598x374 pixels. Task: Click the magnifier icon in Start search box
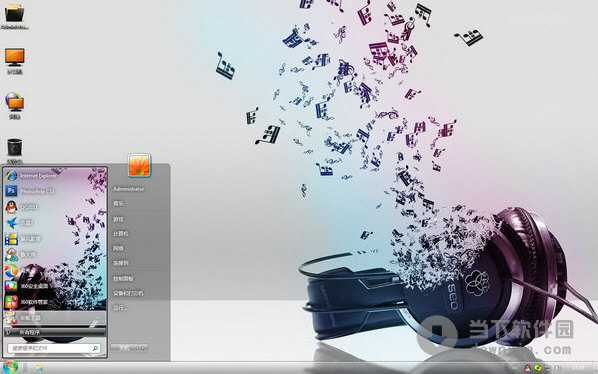95,348
